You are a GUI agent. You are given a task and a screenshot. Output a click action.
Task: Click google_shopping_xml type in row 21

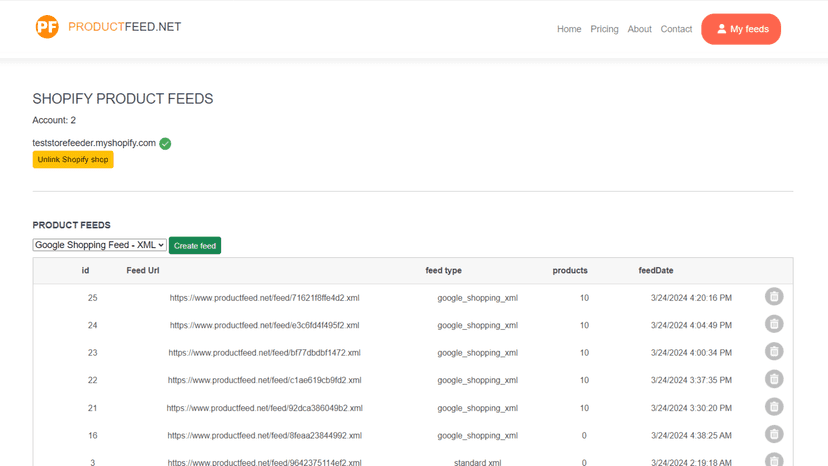click(477, 408)
